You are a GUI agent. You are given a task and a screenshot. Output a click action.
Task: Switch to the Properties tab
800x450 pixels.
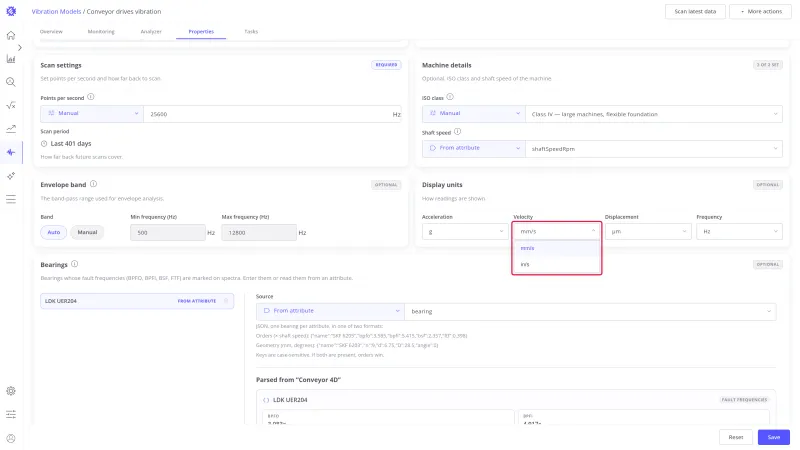click(201, 32)
